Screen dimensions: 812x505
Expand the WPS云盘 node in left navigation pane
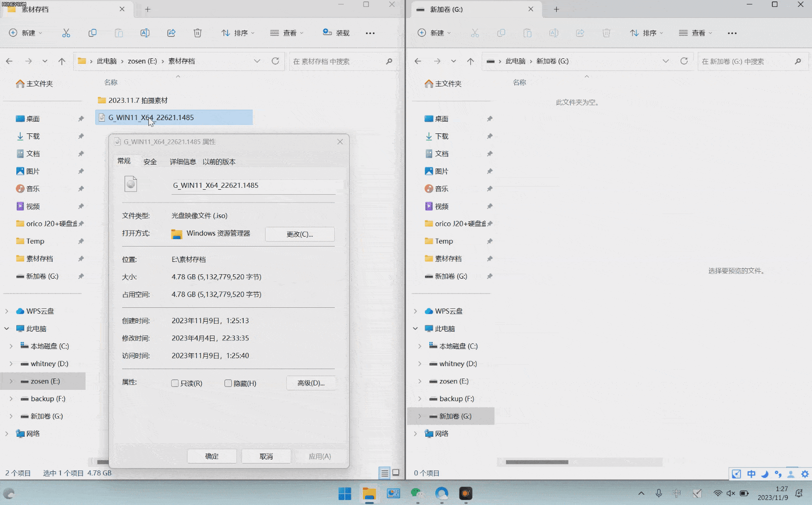coord(6,311)
